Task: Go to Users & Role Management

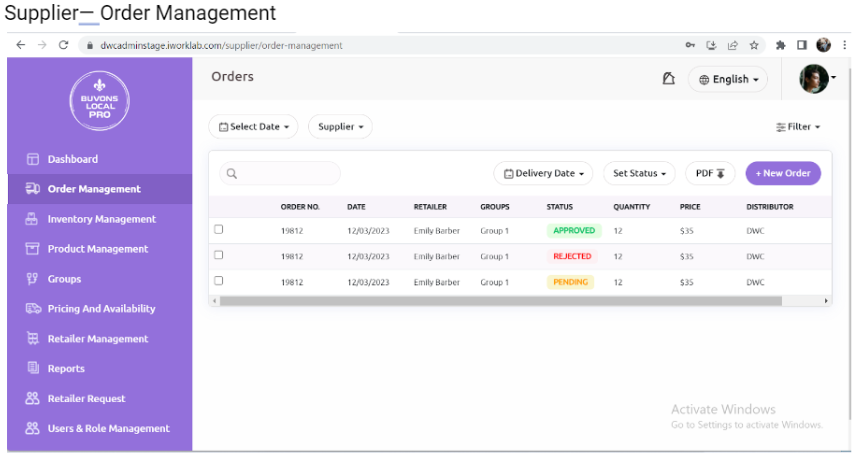Action: coord(108,429)
